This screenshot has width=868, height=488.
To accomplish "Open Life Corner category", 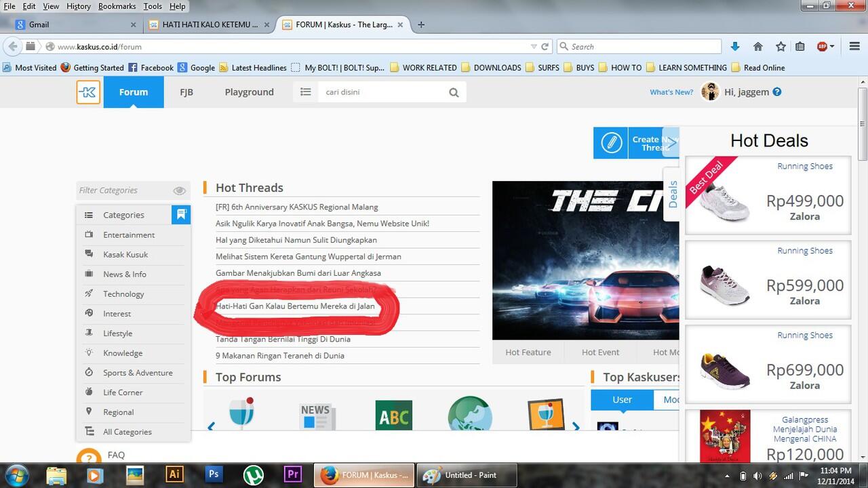I will 123,392.
